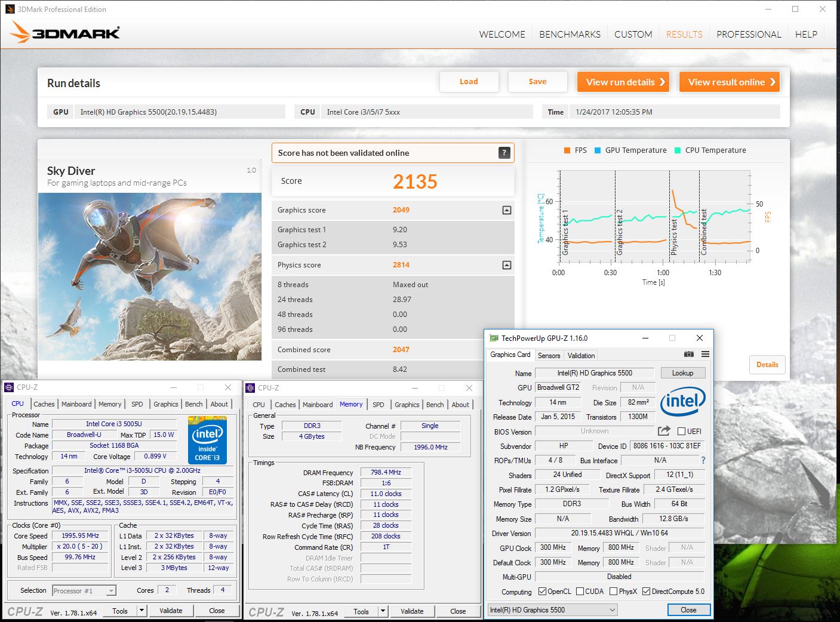This screenshot has width=840, height=622.
Task: Click About tab in Memory CPU-Z window
Action: 460,405
